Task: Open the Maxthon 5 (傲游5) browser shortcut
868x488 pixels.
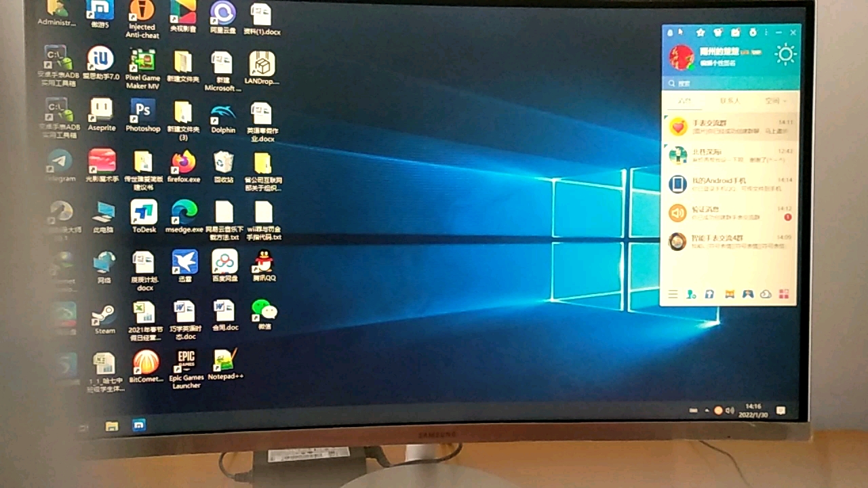Action: [100, 15]
